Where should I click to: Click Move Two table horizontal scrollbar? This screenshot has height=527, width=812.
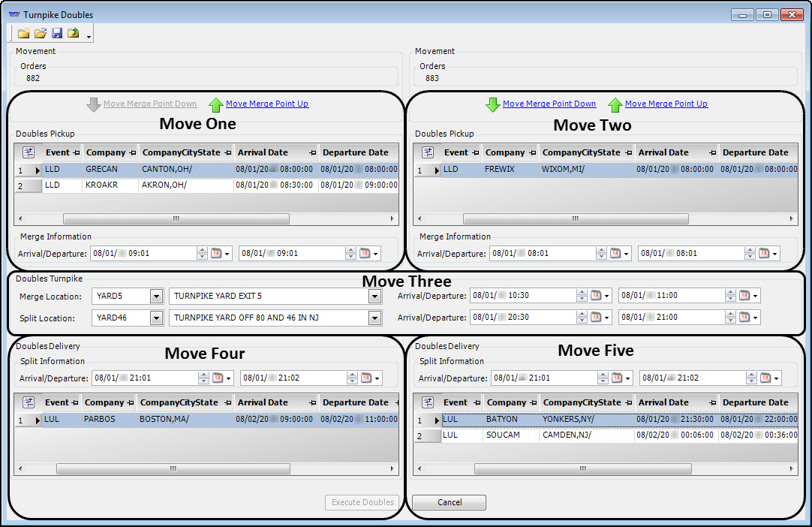576,218
